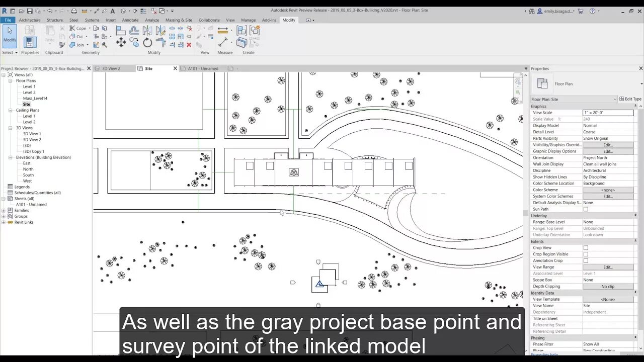
Task: Click the Open folder icon in quick access toolbar
Action: [22, 11]
